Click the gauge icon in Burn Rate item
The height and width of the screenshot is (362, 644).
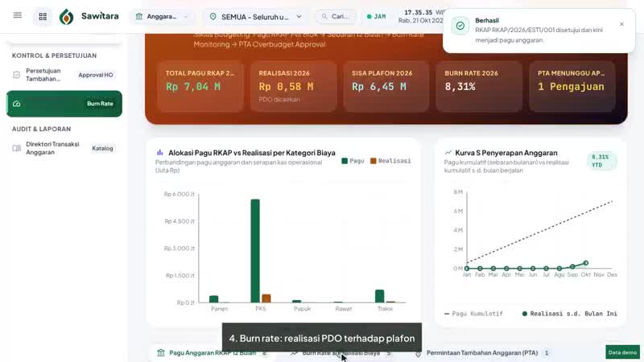click(17, 104)
